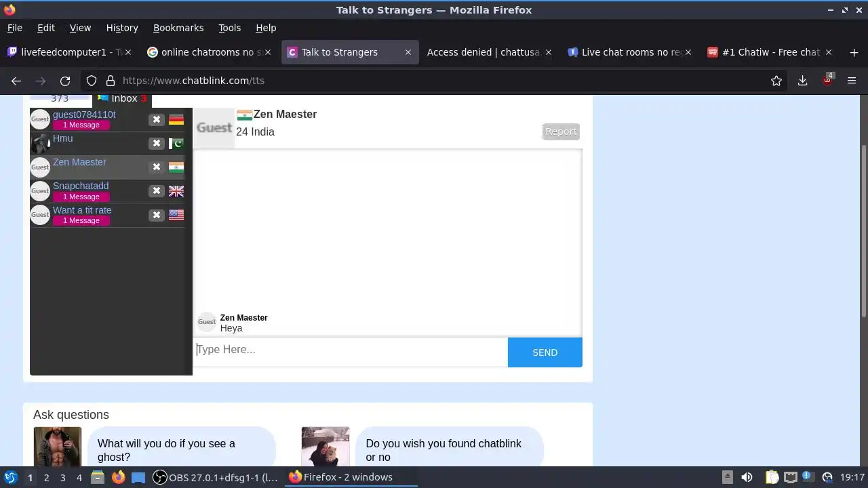Bookmark this page with star icon
Screen dimensions: 868x488
(x=776, y=81)
